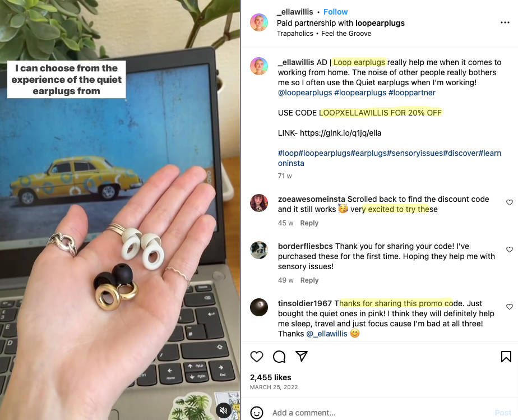518x420 pixels.
Task: Like borderfliesbcs's comment heart
Action: coord(510,250)
